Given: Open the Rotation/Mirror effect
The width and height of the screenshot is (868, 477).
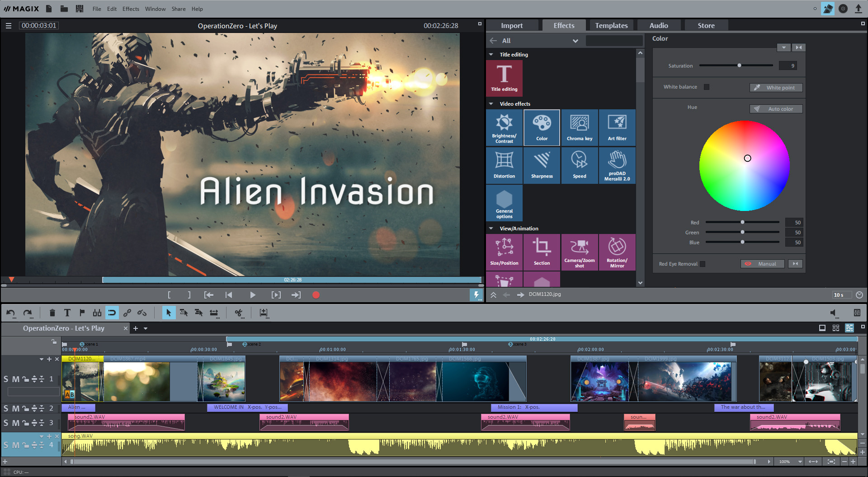Looking at the screenshot, I should click(617, 252).
